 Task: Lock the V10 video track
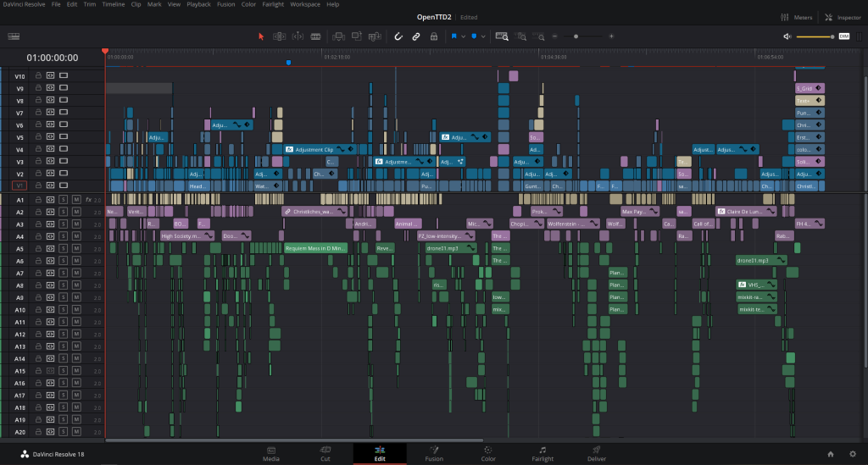[x=38, y=75]
